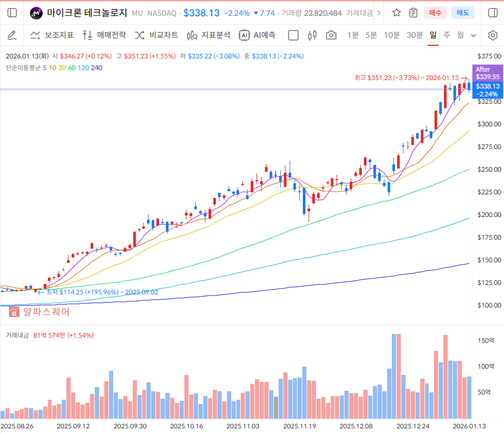Toggle the right sidebar panel icon
504x434 pixels.
492,13
